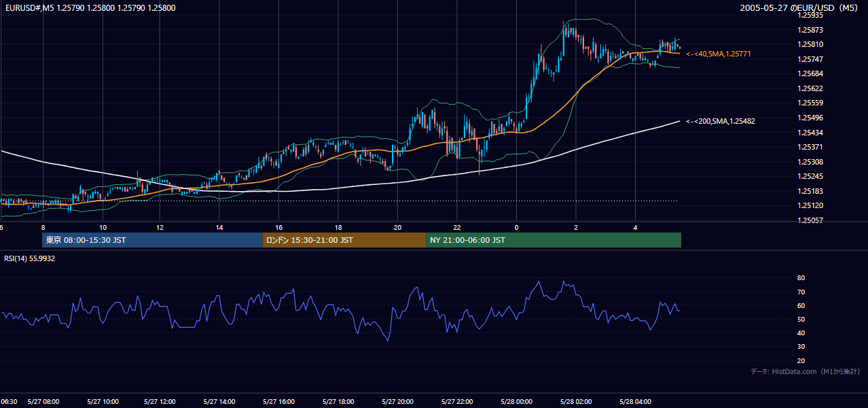
Task: Click hour label 14 above the session bars
Action: (219, 227)
